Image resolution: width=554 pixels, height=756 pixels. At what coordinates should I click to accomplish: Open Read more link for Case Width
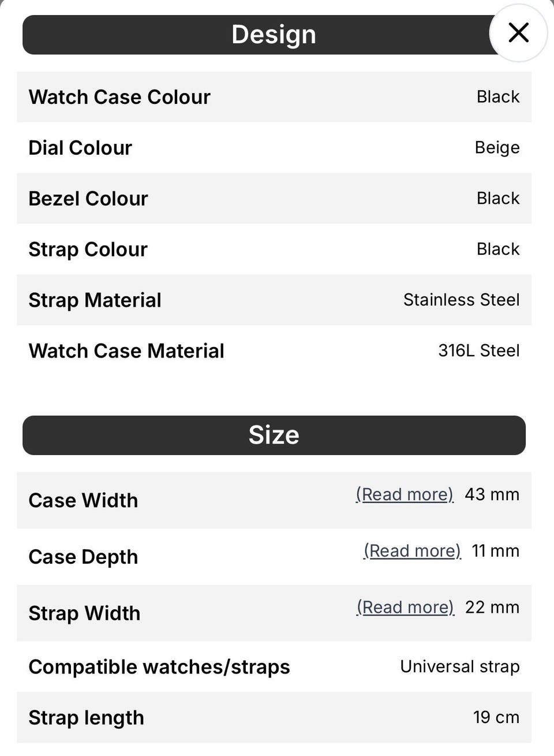click(405, 494)
